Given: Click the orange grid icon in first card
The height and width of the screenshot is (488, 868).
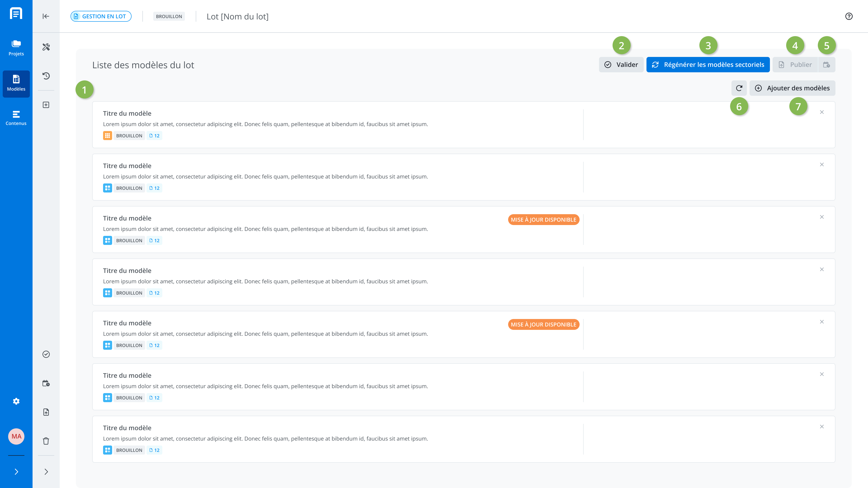Looking at the screenshot, I should pos(108,135).
